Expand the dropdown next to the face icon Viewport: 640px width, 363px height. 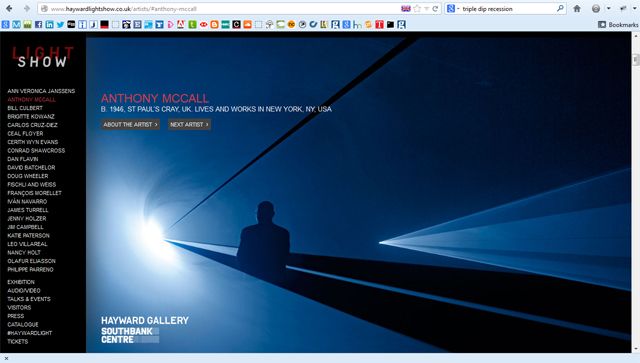click(608, 9)
